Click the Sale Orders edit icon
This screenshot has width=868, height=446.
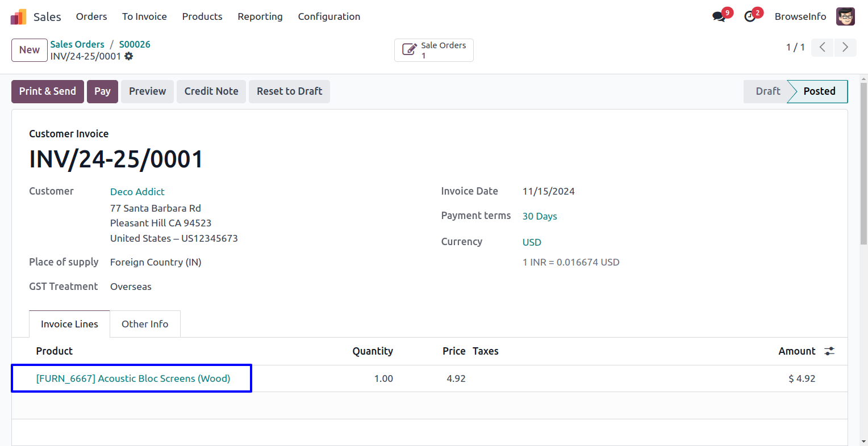click(409, 50)
